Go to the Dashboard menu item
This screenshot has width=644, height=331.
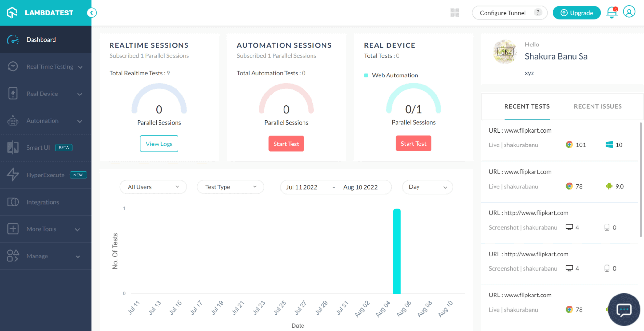(x=41, y=39)
